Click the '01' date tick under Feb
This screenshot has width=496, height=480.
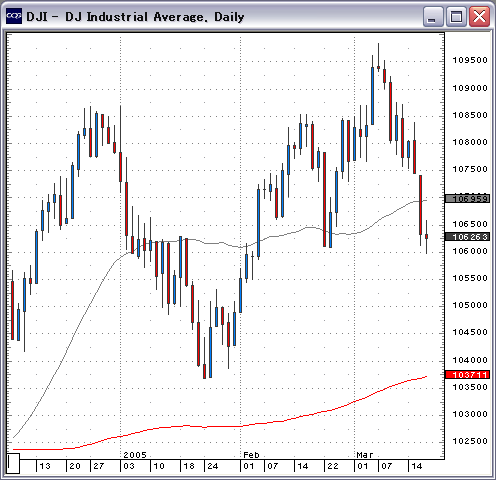(249, 466)
